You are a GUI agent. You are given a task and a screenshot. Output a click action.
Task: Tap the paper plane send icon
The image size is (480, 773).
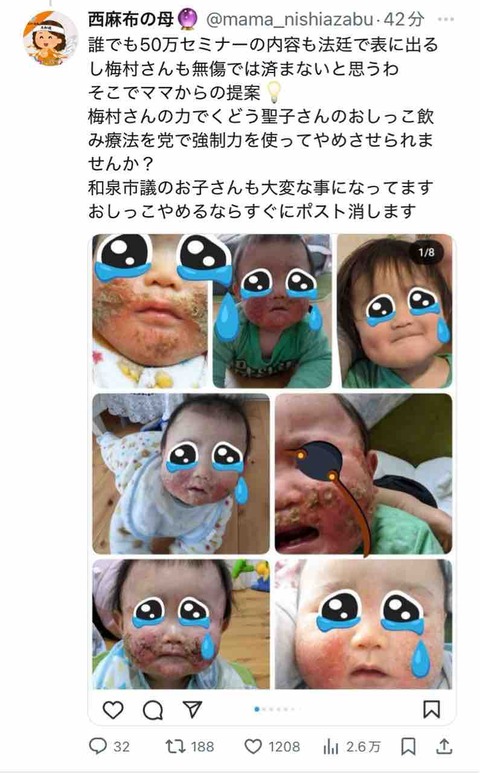pyautogui.click(x=192, y=709)
